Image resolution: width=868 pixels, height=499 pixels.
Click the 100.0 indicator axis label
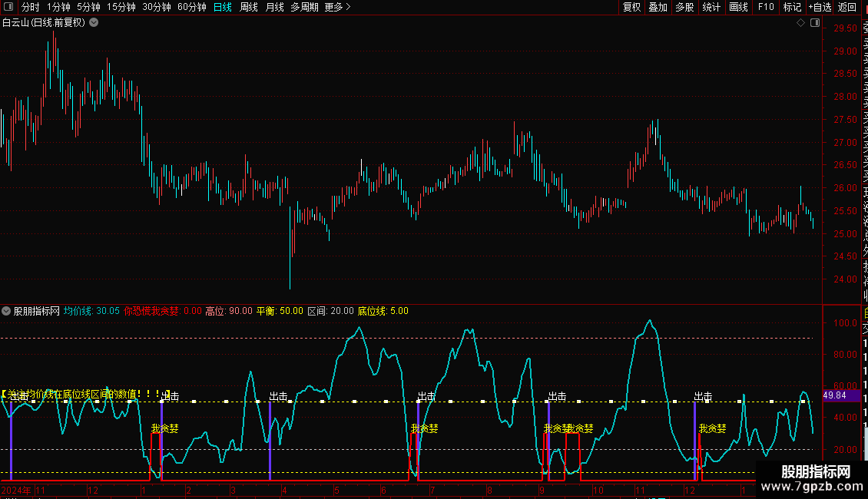coord(845,322)
